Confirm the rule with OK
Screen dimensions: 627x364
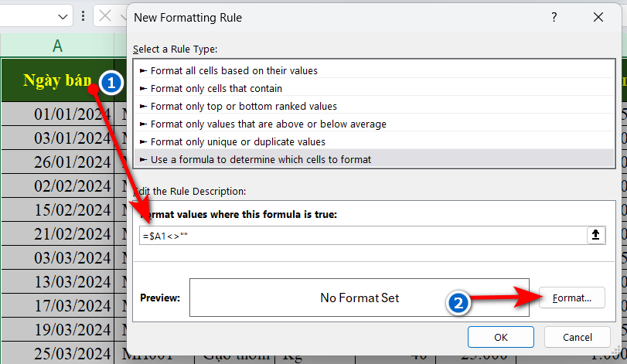tap(500, 337)
